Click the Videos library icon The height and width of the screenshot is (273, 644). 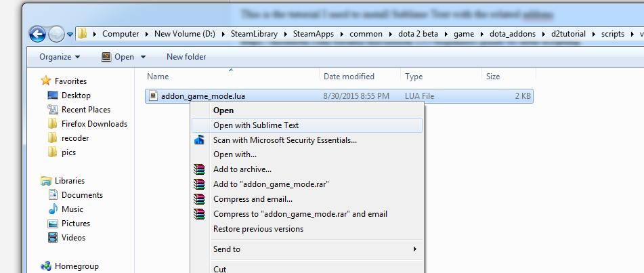(53, 238)
